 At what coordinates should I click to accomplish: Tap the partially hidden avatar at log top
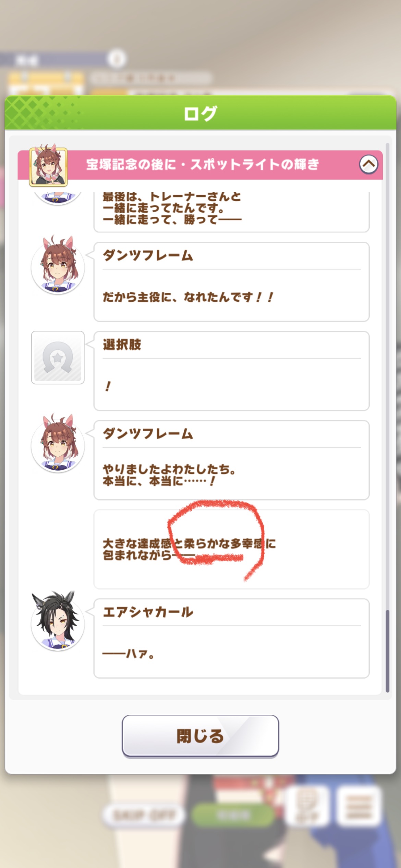[x=58, y=198]
